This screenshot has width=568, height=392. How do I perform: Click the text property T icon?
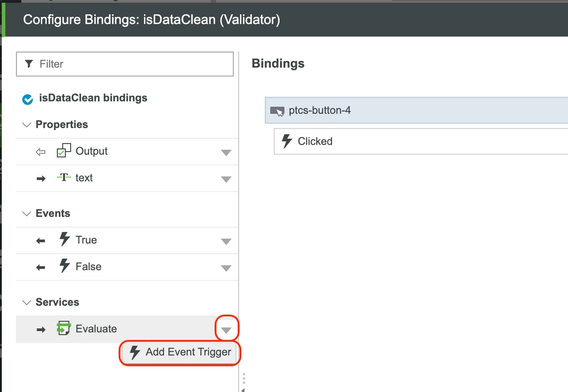pos(64,178)
